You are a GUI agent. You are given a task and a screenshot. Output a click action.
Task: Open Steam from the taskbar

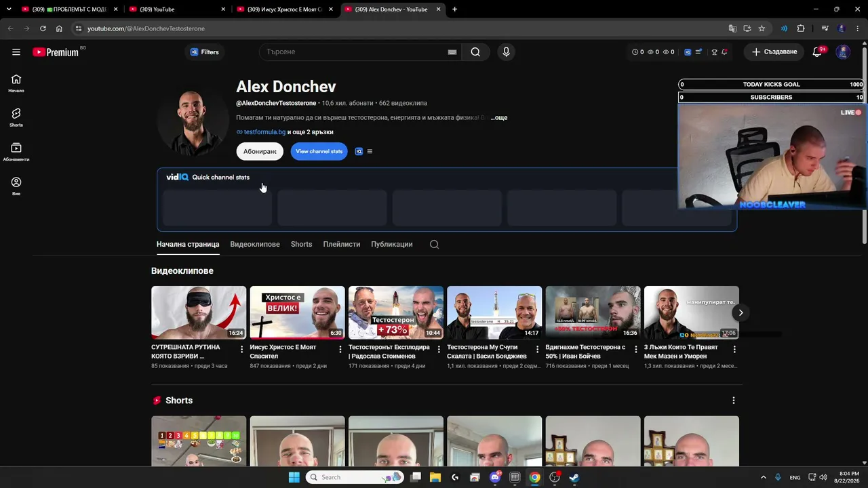tap(574, 477)
